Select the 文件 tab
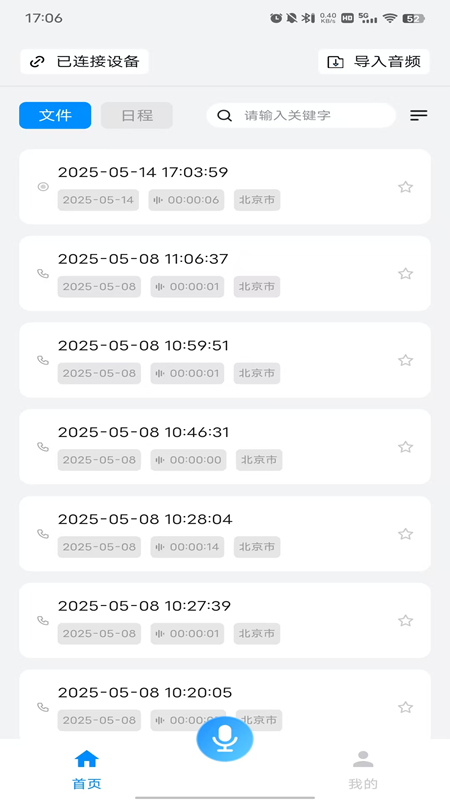 [x=55, y=115]
